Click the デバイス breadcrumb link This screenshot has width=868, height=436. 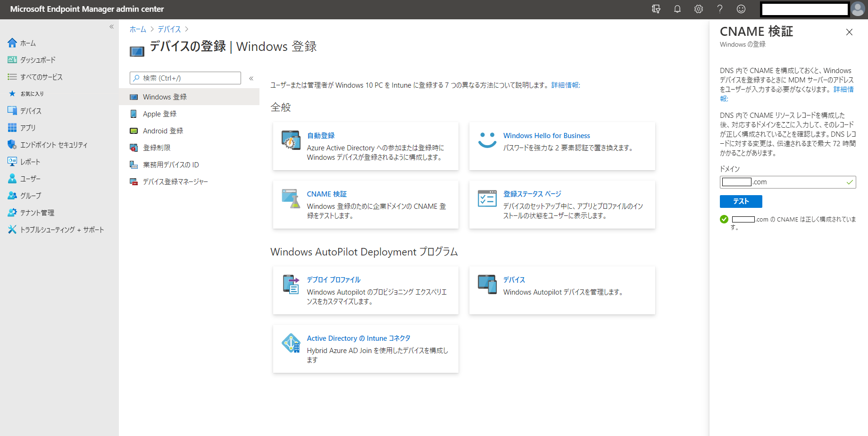coord(169,29)
